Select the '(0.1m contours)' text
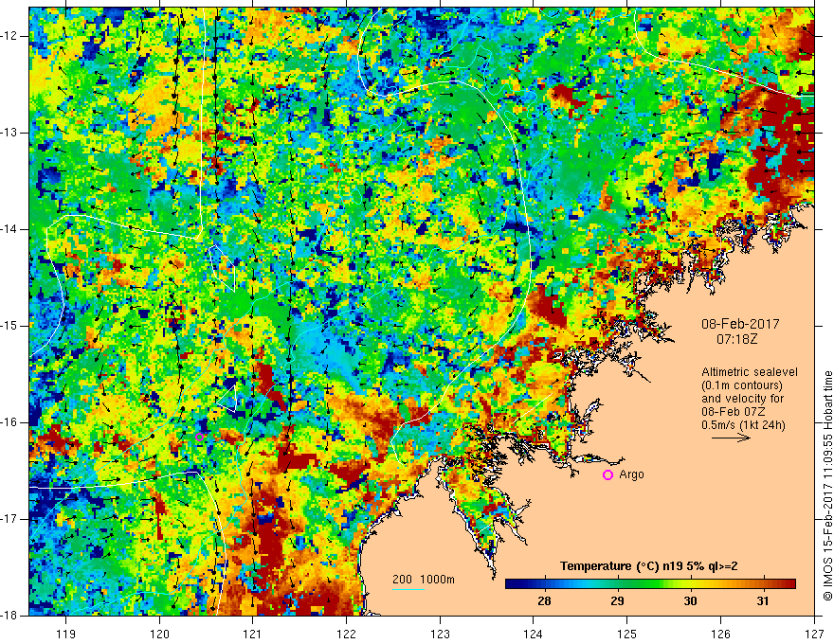834x644 pixels. (742, 385)
